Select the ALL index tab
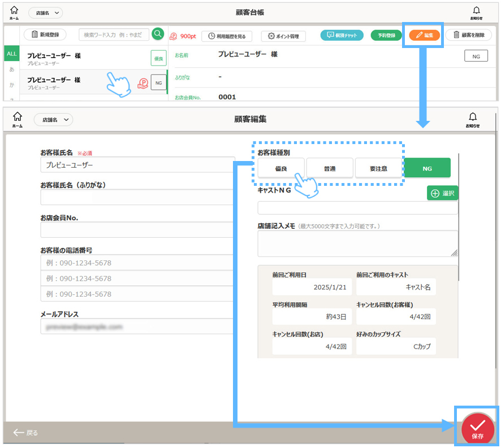Screen dimensions: 501x448 [x=11, y=54]
